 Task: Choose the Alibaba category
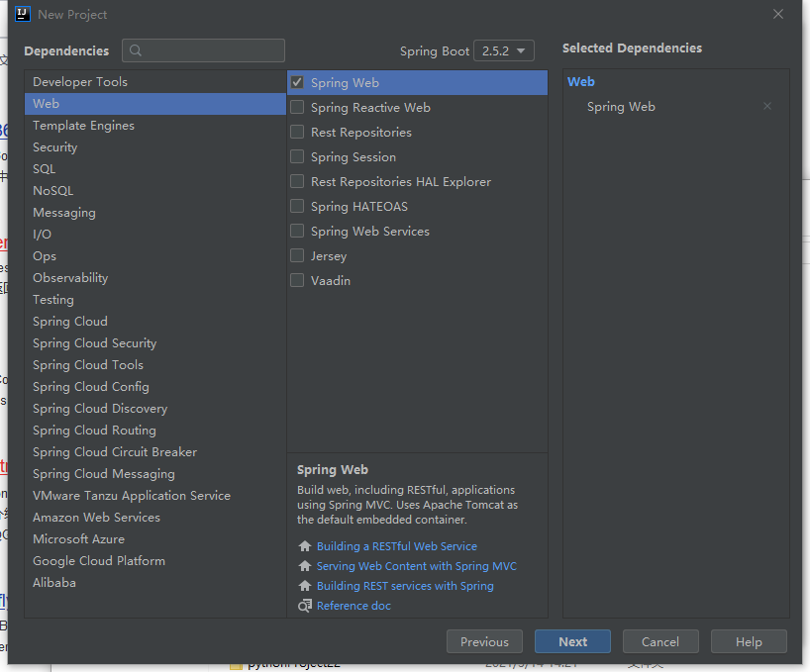tap(155, 582)
